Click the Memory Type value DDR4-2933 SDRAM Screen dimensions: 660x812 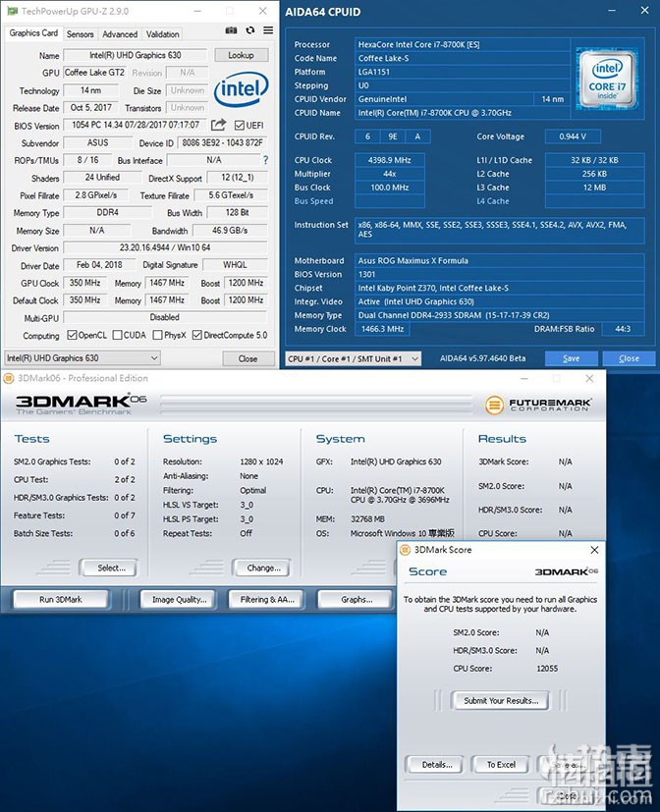(499, 315)
